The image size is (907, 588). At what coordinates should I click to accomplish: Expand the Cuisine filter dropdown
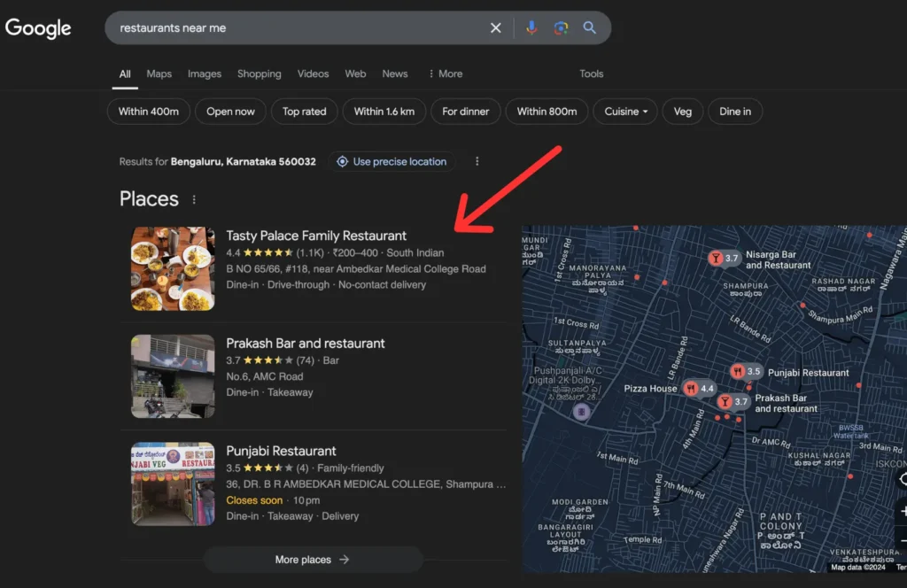click(625, 112)
